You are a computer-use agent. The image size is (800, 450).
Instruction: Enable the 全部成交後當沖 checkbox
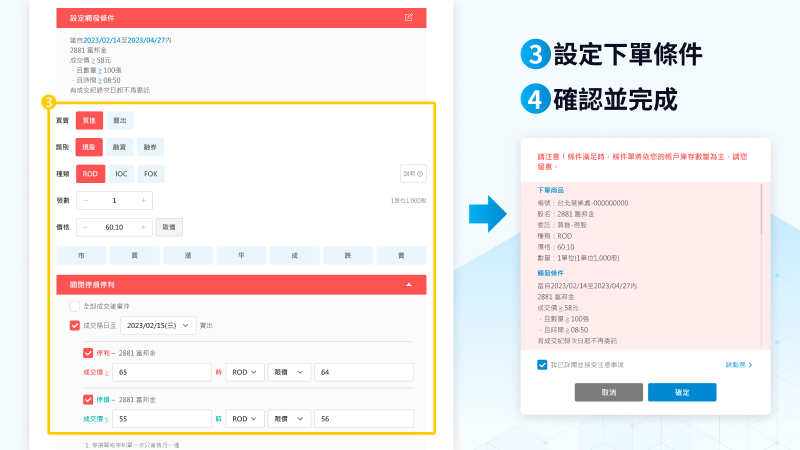(x=74, y=306)
